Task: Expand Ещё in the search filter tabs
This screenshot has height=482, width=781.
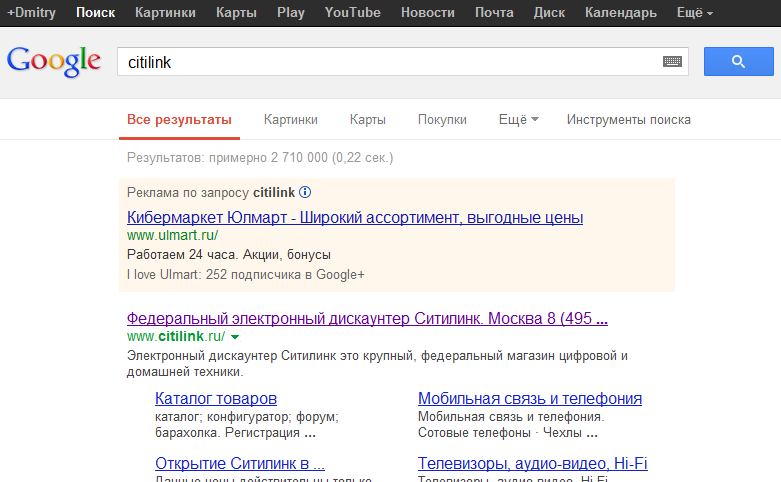Action: click(x=518, y=120)
